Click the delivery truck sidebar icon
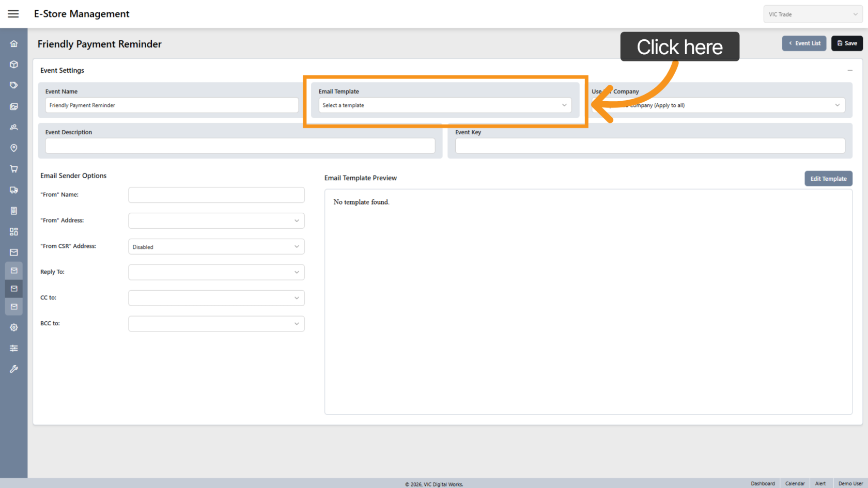The height and width of the screenshot is (488, 868). pyautogui.click(x=14, y=190)
